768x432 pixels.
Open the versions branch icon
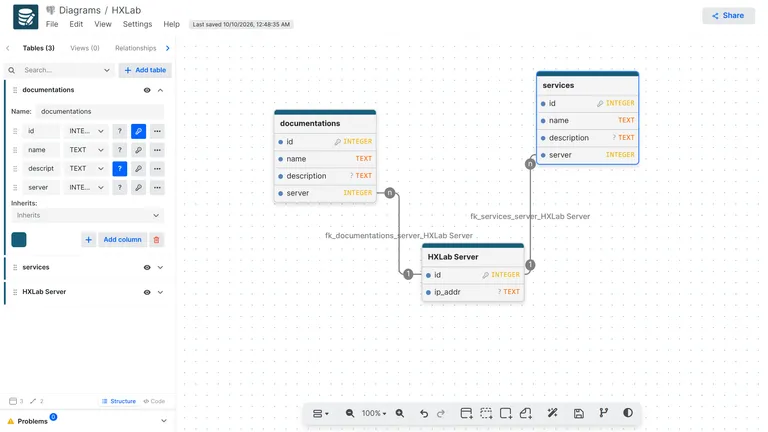603,413
